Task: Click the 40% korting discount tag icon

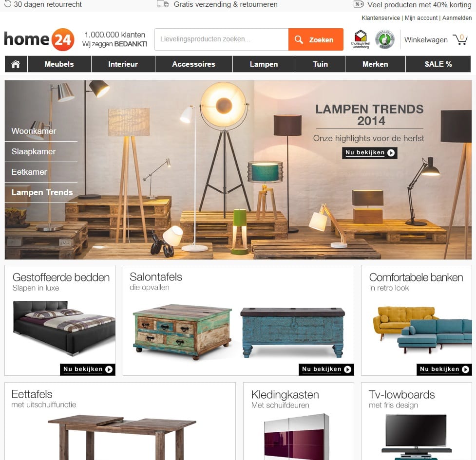Action: (x=359, y=4)
